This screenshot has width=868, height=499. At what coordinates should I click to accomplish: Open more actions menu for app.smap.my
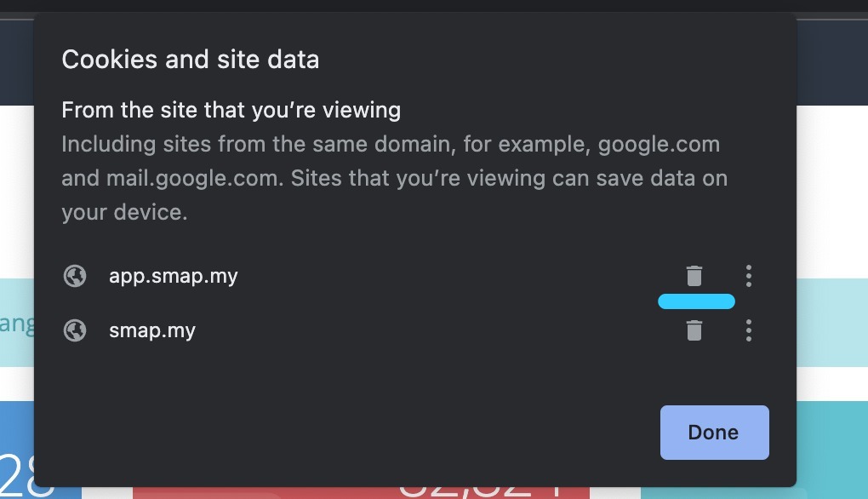click(748, 276)
